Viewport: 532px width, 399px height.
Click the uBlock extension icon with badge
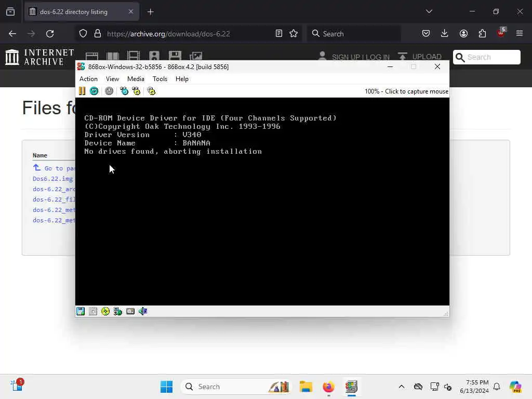(501, 33)
